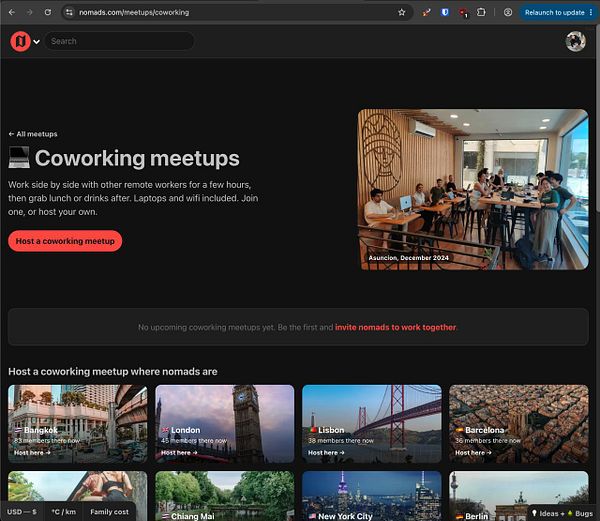Open the Bangkok city card
This screenshot has height=521, width=600.
[78, 424]
